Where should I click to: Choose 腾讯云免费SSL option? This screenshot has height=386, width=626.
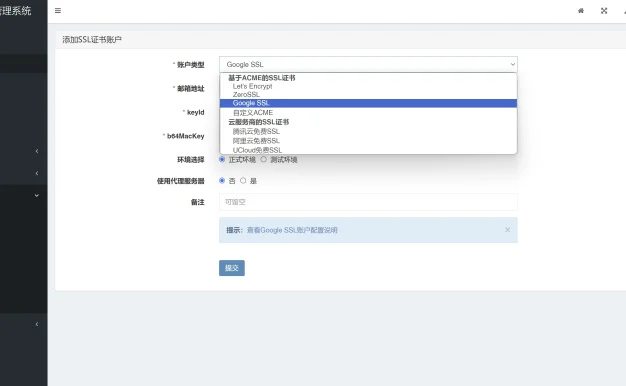[x=368, y=131]
